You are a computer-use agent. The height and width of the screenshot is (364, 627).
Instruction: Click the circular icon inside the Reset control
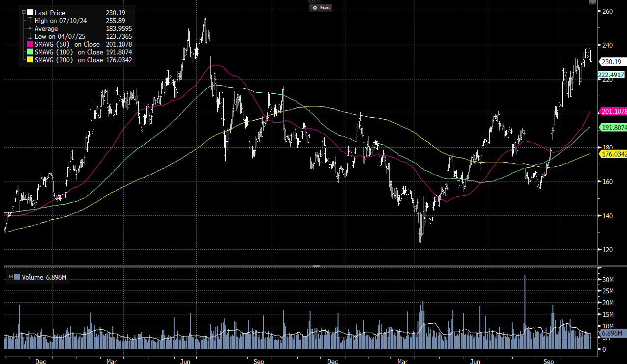click(x=315, y=8)
